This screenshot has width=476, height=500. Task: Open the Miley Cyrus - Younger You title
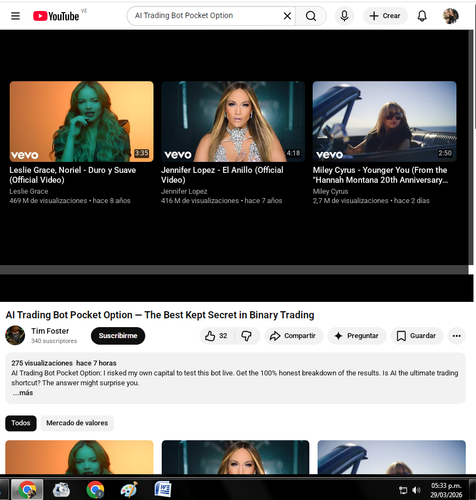pos(380,175)
